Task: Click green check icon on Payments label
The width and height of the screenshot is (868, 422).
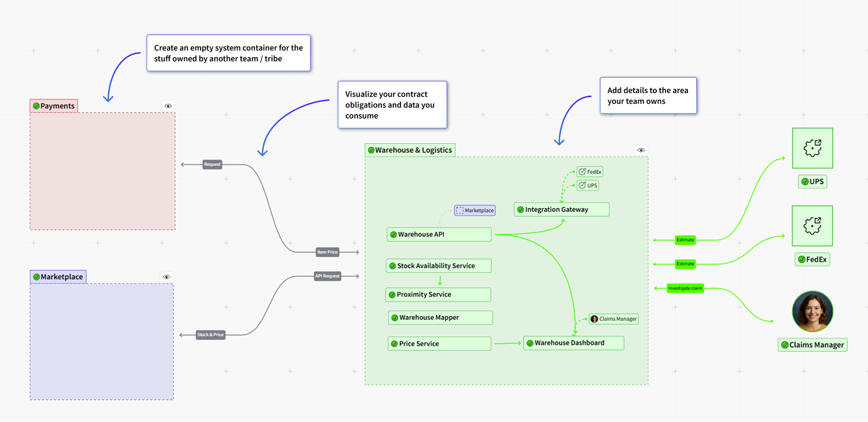Action: pos(36,106)
